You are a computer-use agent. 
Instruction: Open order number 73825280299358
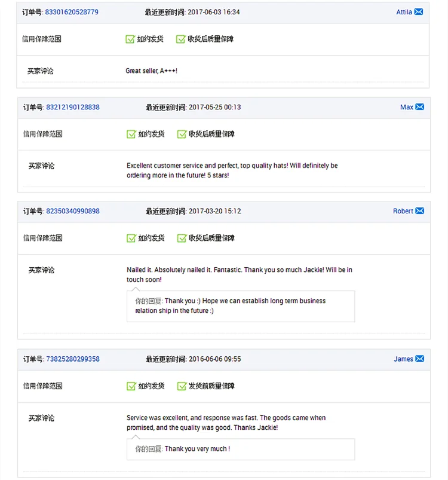click(73, 359)
